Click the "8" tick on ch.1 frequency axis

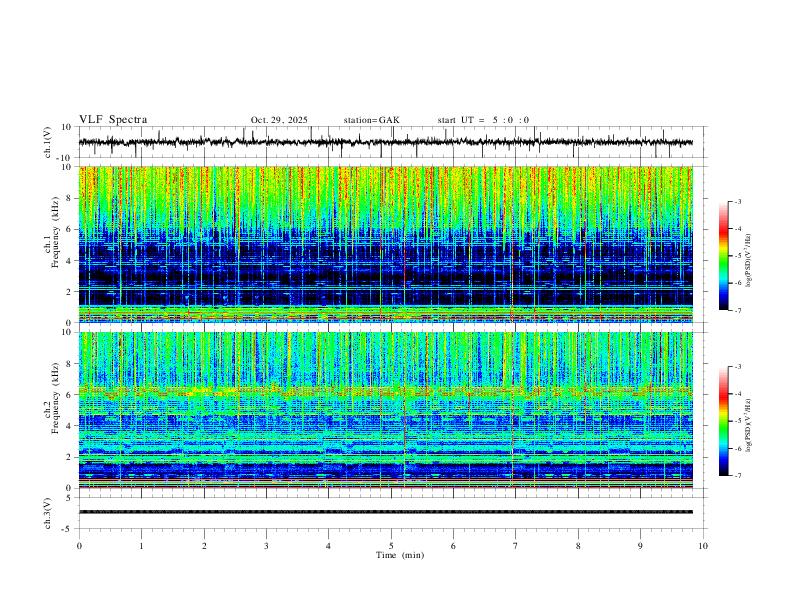(x=70, y=198)
